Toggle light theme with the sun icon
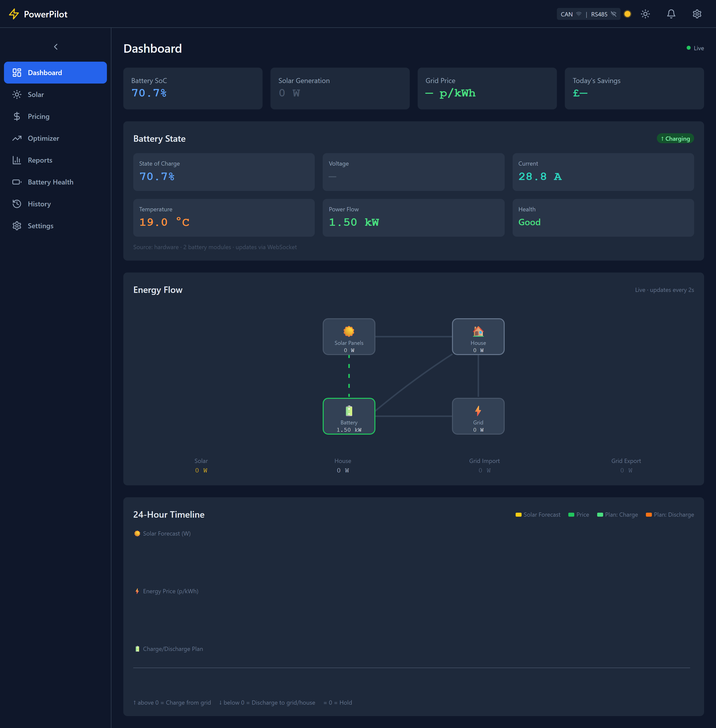716x728 pixels. [x=645, y=14]
